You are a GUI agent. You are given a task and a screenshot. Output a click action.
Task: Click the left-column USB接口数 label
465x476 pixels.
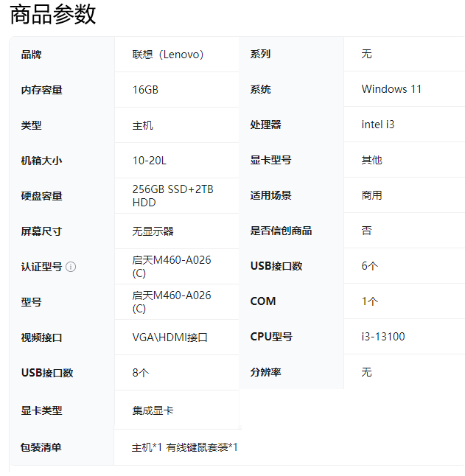pos(47,373)
